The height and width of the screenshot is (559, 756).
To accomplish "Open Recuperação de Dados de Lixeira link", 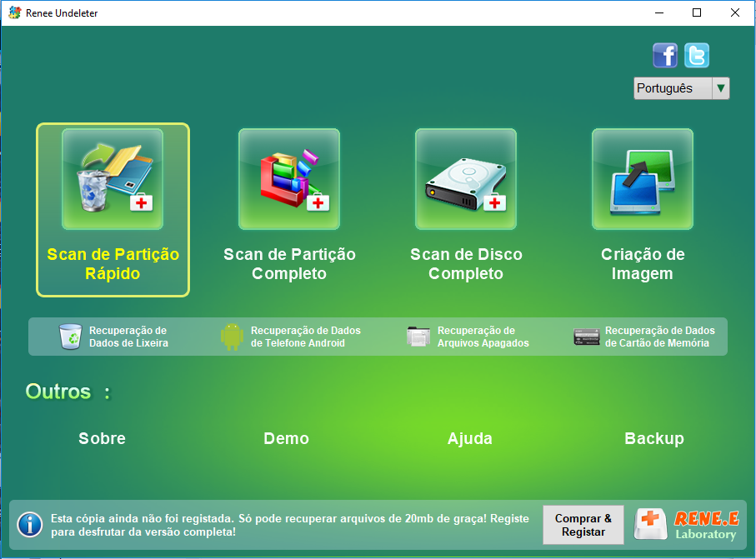I will pos(128,337).
